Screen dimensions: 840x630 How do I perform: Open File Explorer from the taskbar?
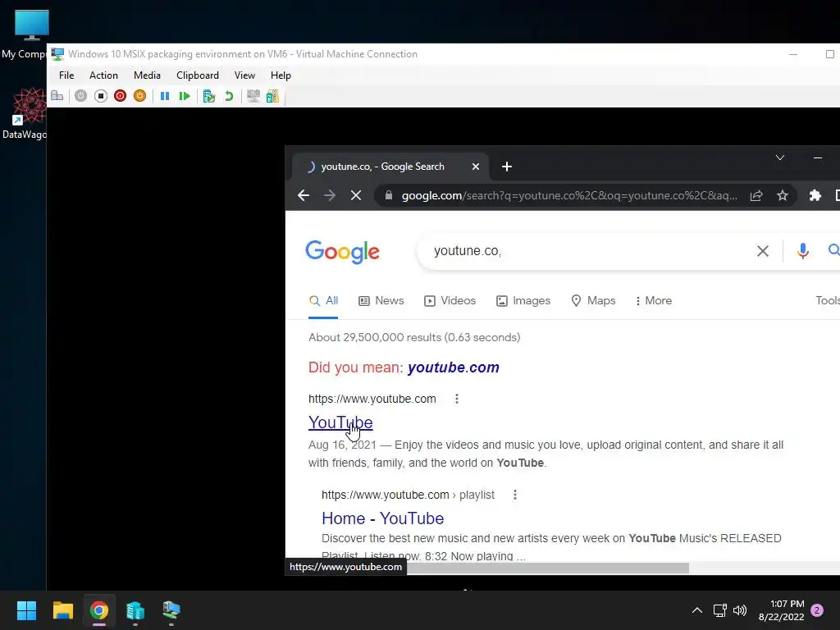coord(62,610)
